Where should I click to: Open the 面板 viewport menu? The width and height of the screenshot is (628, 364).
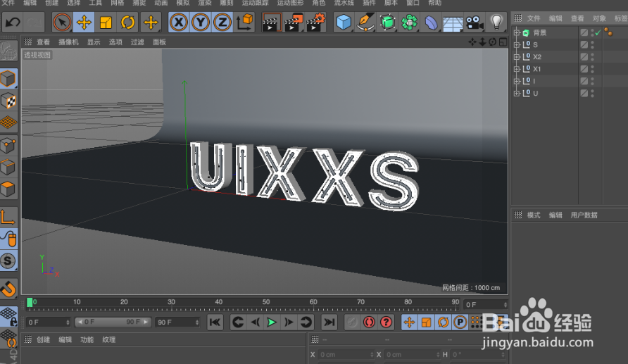[x=159, y=42]
